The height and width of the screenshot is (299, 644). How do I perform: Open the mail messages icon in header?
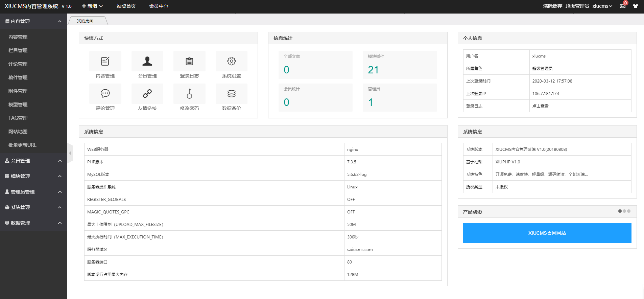pos(622,6)
